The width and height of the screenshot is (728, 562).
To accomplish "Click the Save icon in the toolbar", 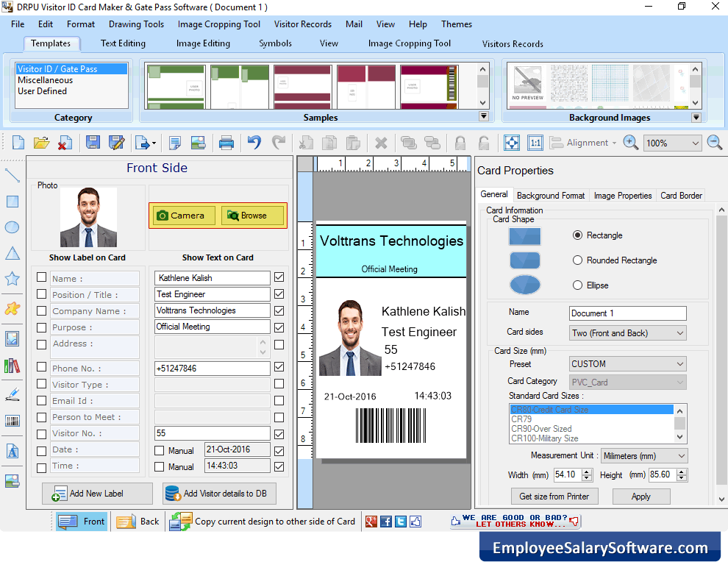I will tap(93, 143).
